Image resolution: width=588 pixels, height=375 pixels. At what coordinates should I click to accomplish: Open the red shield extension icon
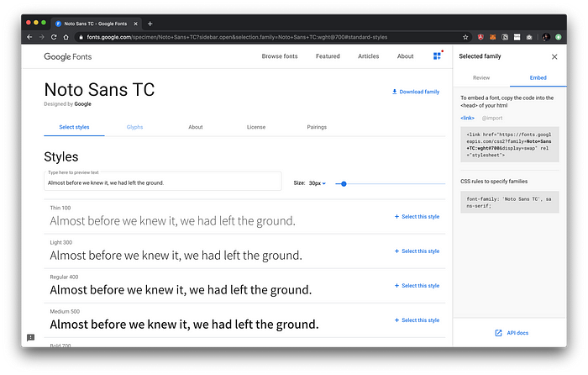pyautogui.click(x=480, y=37)
